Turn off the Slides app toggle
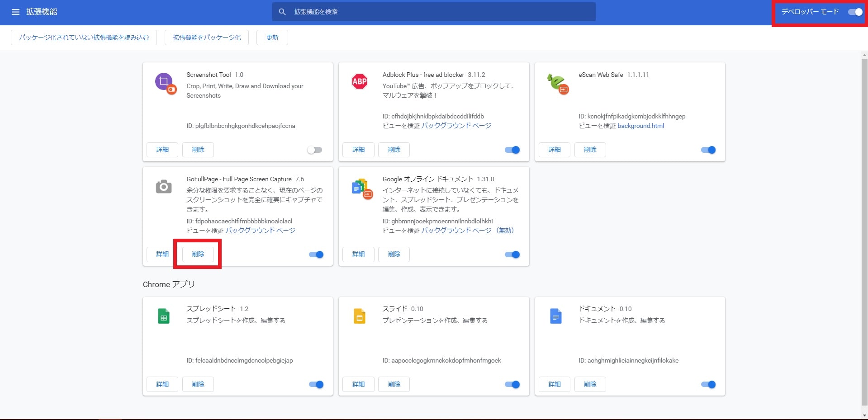Viewport: 868px width, 420px height. pyautogui.click(x=512, y=385)
